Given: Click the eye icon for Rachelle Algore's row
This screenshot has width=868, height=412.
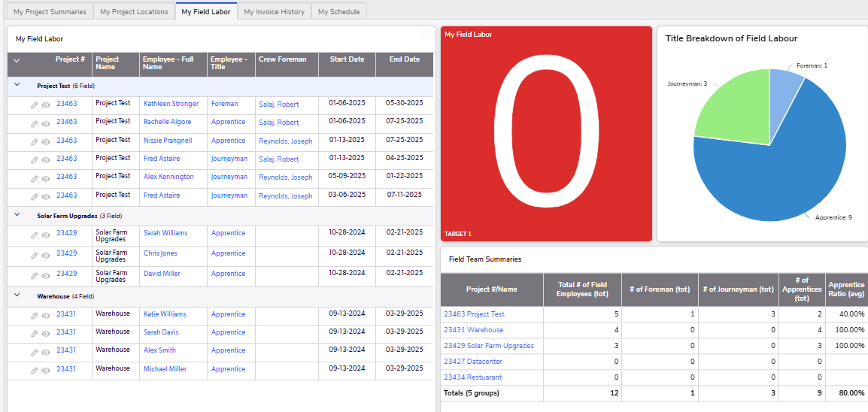Looking at the screenshot, I should point(46,123).
